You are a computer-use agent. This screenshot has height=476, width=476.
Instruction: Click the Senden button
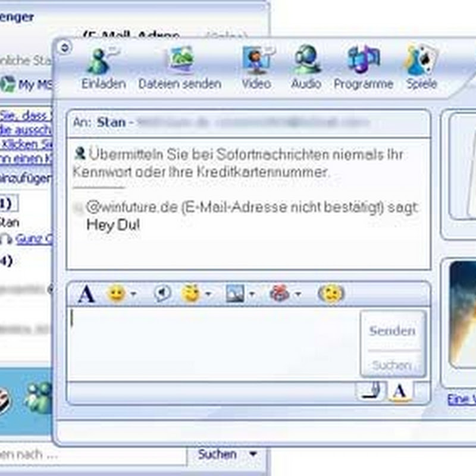tap(392, 331)
